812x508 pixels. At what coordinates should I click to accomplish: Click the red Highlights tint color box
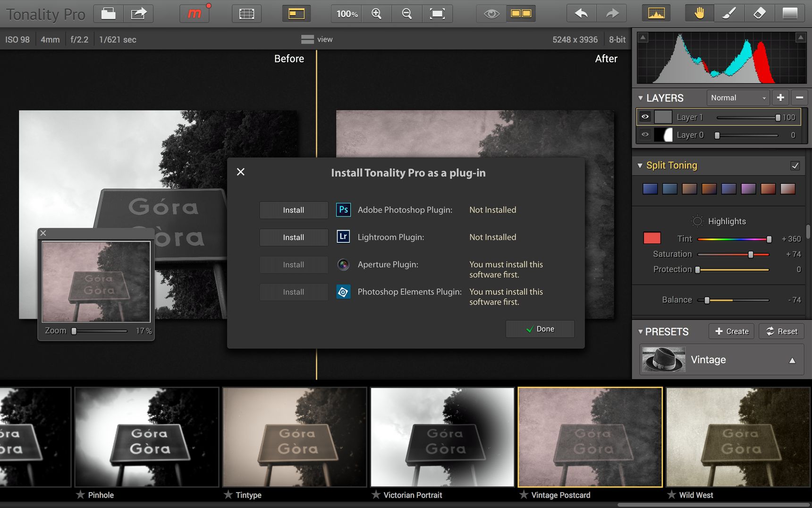pos(652,238)
